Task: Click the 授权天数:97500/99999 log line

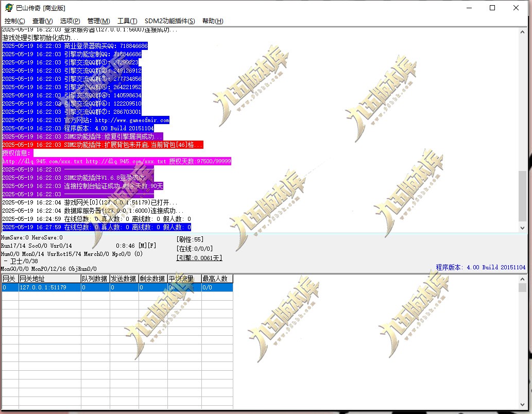Action: click(117, 161)
